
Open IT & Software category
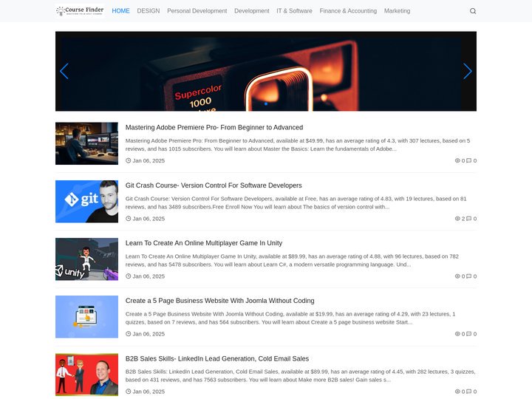pos(294,11)
